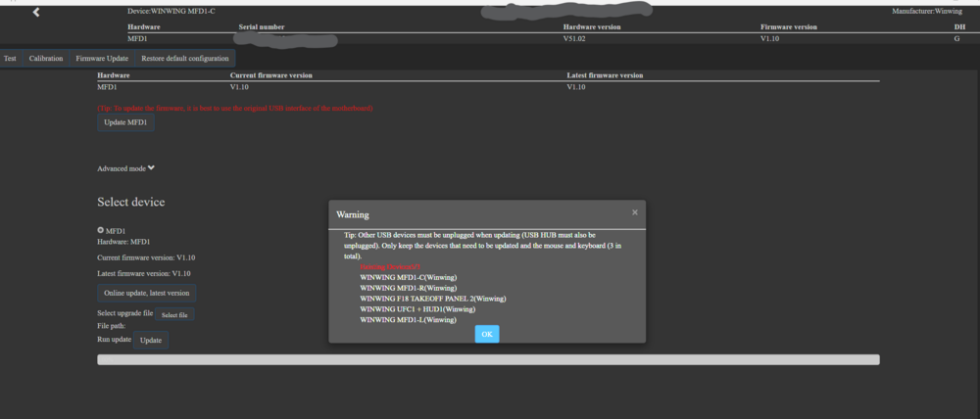
Task: Click WINWING F18 TAKEOFF PANEL 2(Winwing) entry
Action: pyautogui.click(x=433, y=299)
